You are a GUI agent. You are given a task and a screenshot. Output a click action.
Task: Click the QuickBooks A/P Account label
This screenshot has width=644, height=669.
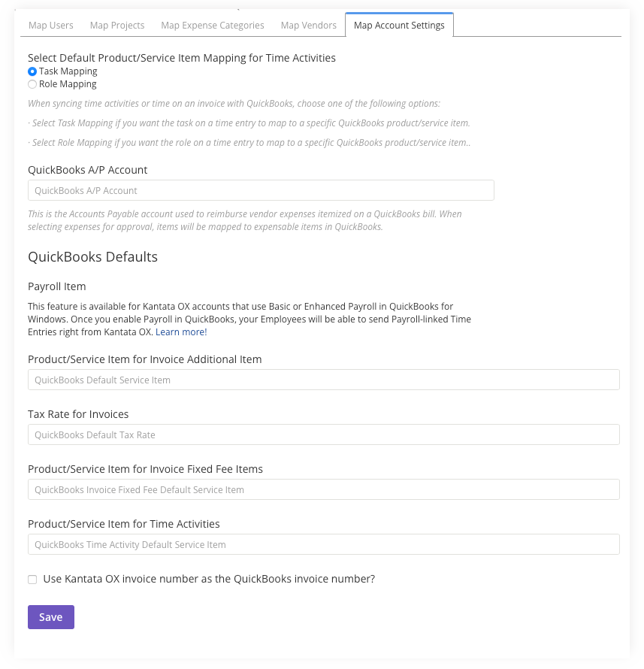coord(87,170)
